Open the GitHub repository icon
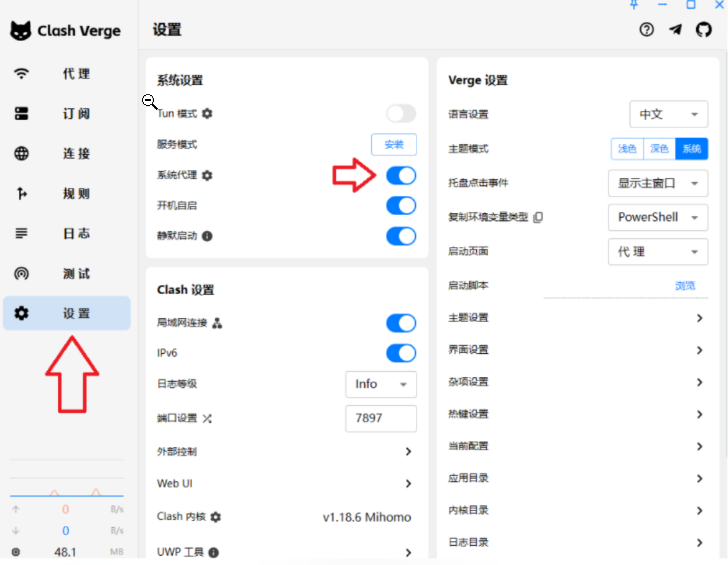 coord(704,30)
